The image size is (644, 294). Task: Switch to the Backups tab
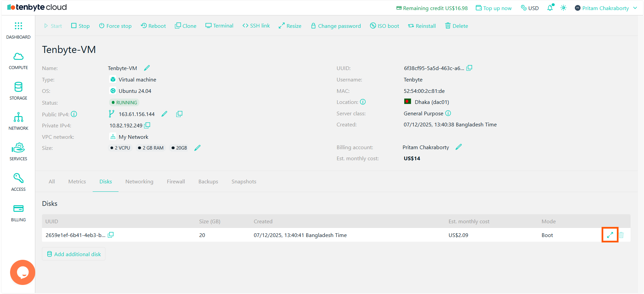[x=208, y=181]
